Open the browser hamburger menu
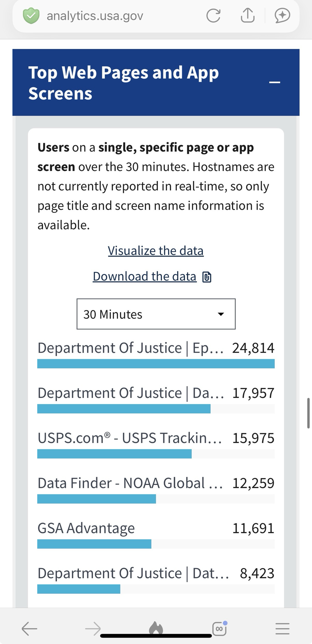This screenshot has width=312, height=644. click(282, 628)
